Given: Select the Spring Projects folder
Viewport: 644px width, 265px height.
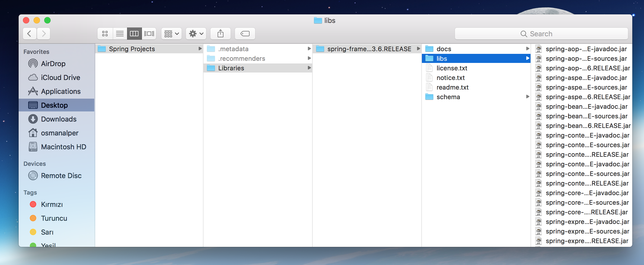Looking at the screenshot, I should (149, 49).
